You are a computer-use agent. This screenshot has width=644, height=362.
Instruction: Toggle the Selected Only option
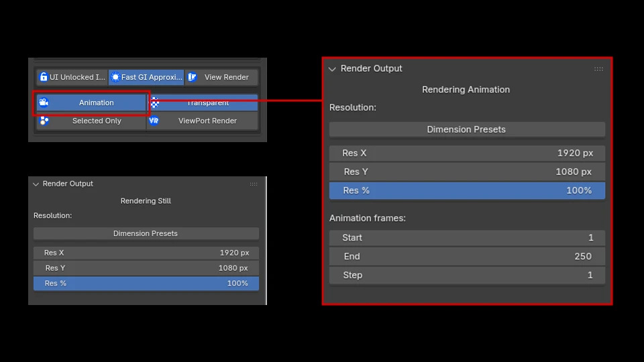pos(91,121)
